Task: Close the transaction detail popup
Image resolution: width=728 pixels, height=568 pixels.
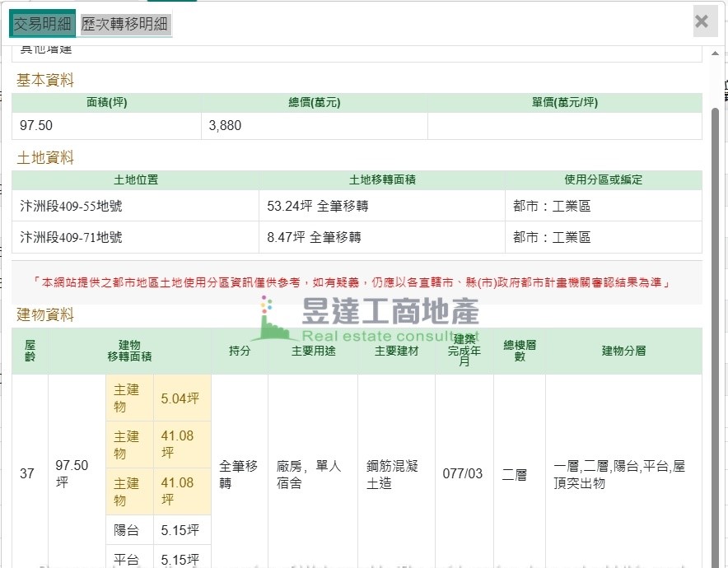Action: pyautogui.click(x=701, y=21)
